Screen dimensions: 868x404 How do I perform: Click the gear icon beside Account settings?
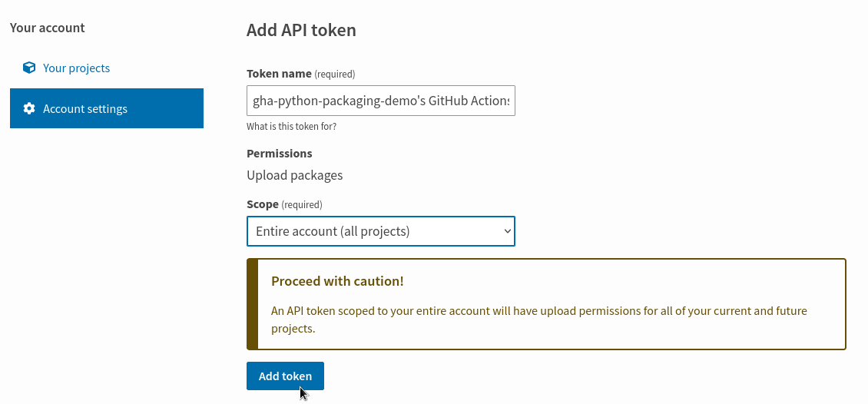pyautogui.click(x=29, y=108)
